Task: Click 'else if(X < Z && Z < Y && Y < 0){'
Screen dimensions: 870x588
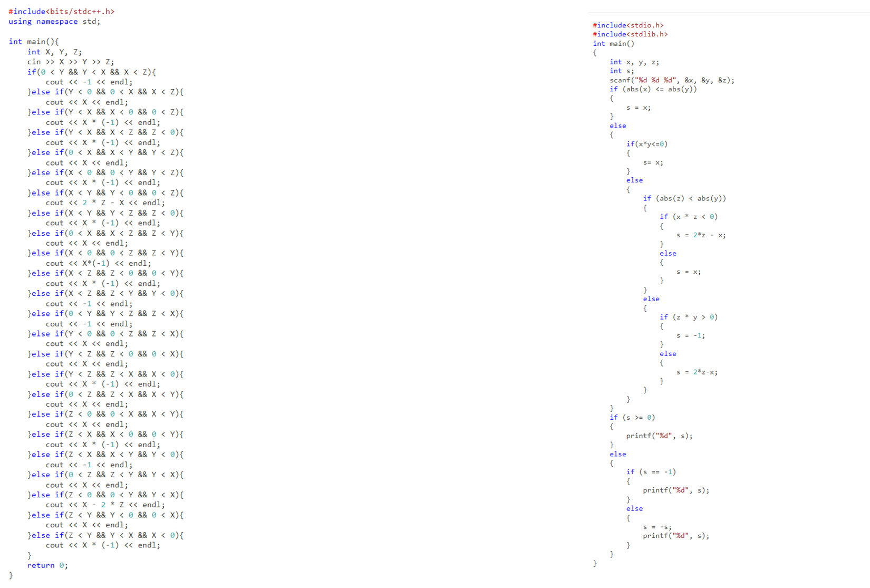Action: tap(108, 293)
